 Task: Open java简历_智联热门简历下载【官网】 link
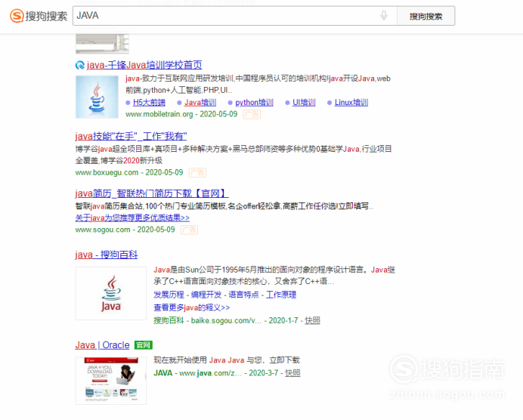point(152,193)
